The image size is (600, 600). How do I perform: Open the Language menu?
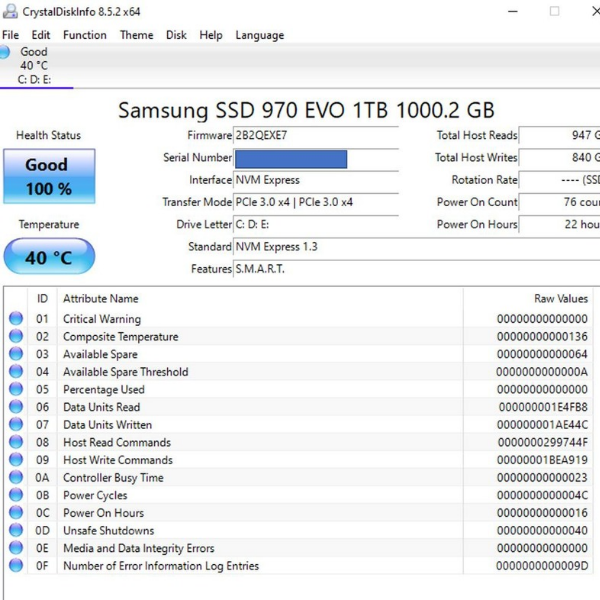pyautogui.click(x=259, y=35)
